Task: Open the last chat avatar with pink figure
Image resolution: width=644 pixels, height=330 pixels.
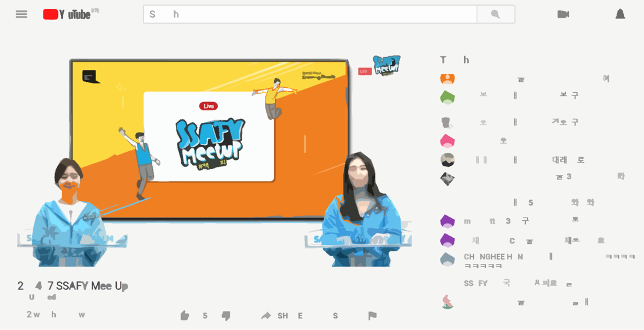Action: pyautogui.click(x=448, y=302)
